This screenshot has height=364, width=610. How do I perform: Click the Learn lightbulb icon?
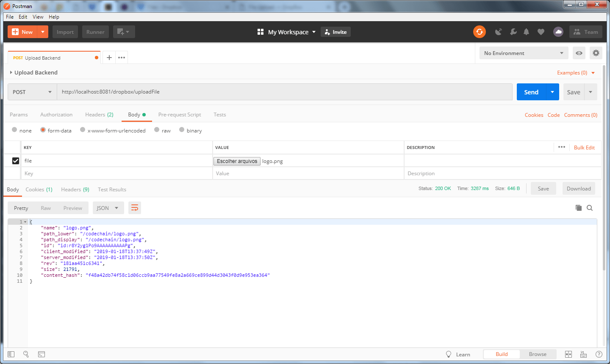449,354
